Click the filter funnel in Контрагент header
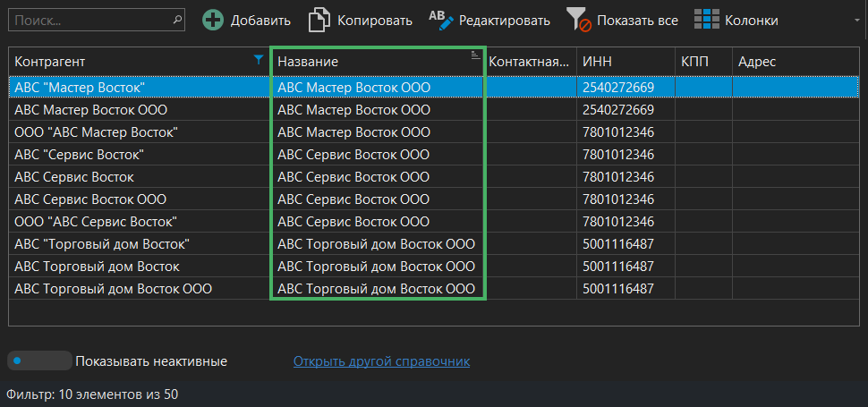The image size is (868, 407). coord(259,60)
